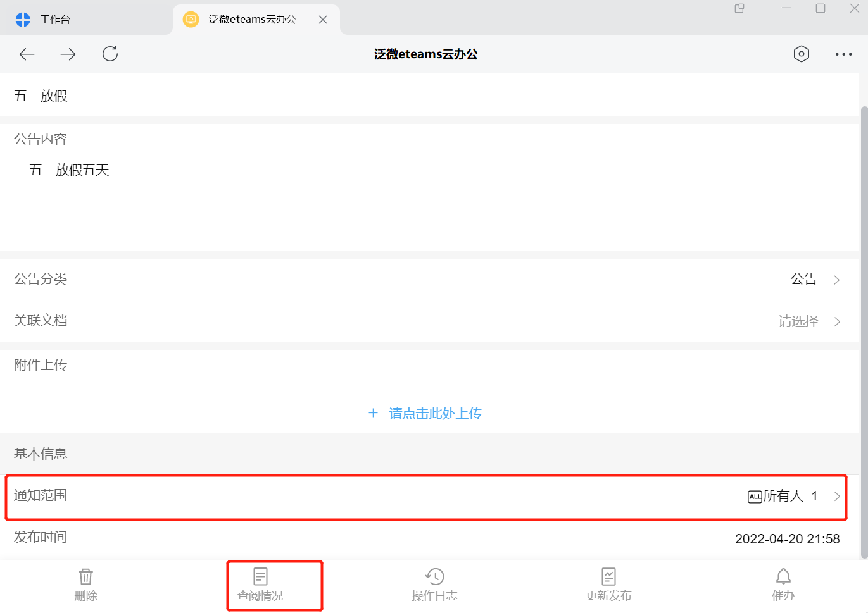Close the 泛微eteams云办公 tab
Screen dimensions: 868x613
323,20
